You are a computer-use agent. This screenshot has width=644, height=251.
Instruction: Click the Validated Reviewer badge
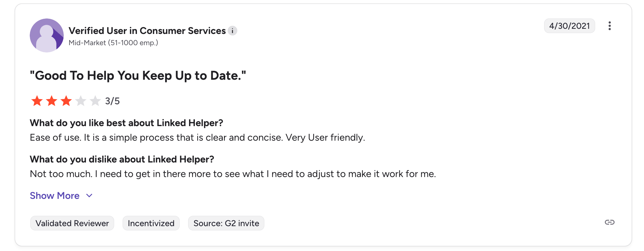(72, 223)
